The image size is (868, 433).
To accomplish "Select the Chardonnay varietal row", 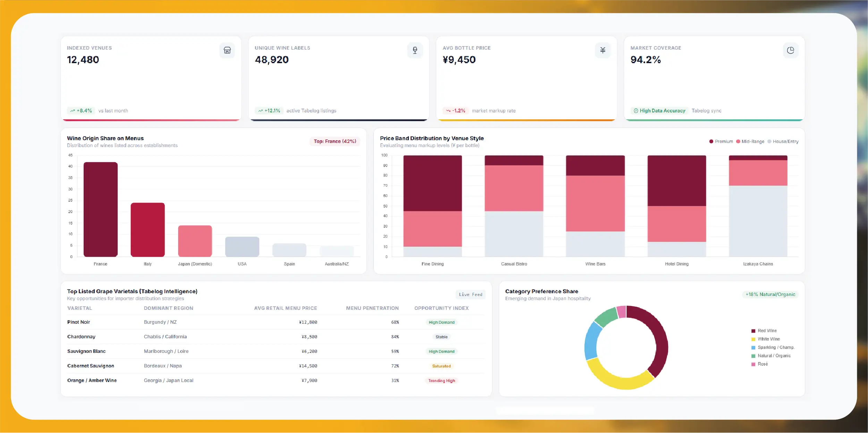I will point(276,337).
